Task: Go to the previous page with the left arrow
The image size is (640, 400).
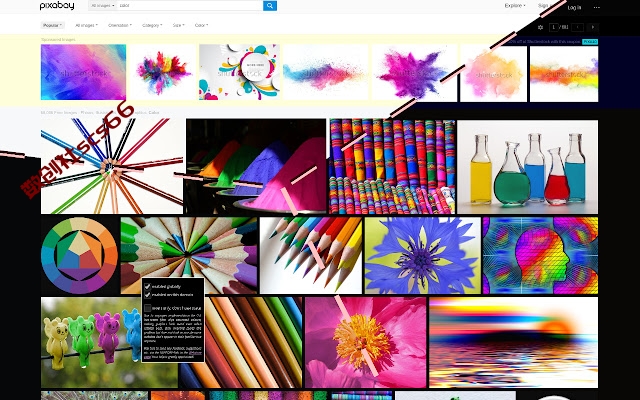Action: click(577, 27)
